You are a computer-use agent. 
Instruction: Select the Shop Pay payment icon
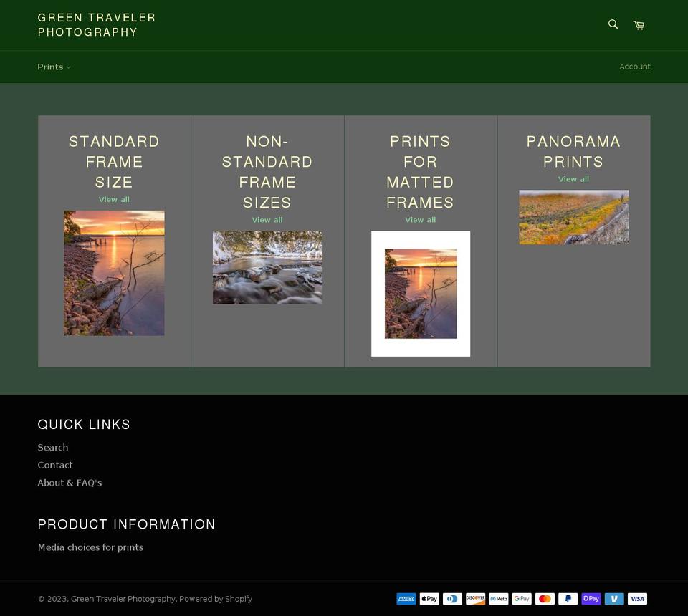click(x=591, y=598)
